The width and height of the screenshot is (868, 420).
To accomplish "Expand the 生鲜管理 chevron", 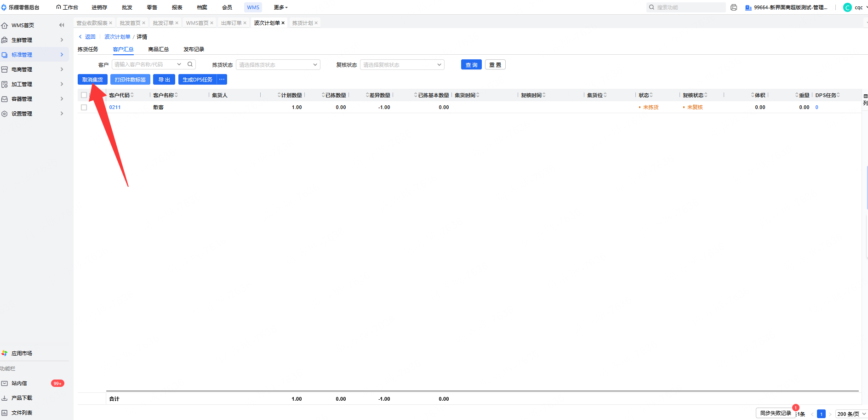I will click(x=62, y=40).
